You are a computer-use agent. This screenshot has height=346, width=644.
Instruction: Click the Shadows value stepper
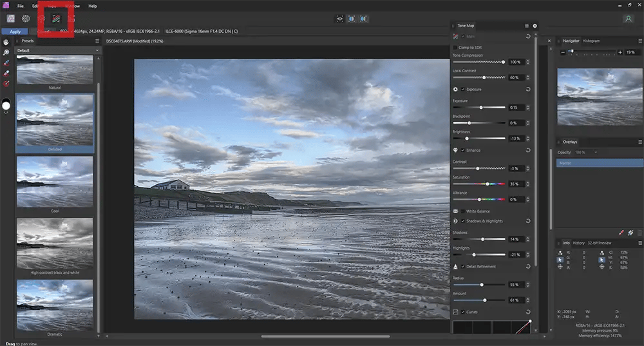pyautogui.click(x=528, y=239)
